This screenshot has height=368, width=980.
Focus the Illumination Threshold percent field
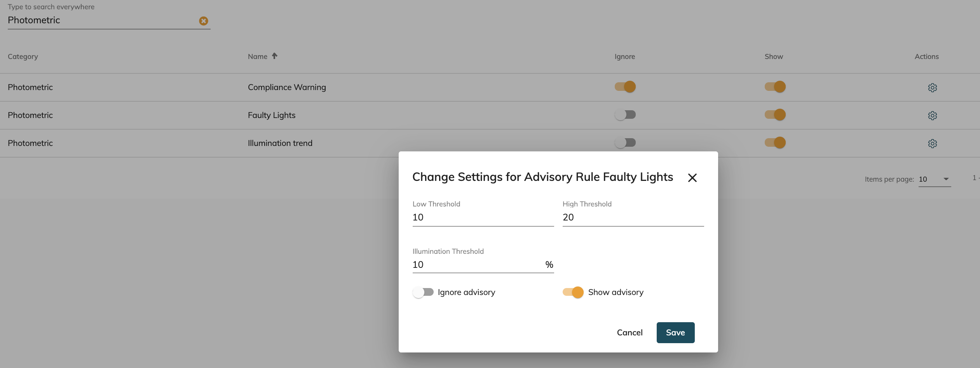[x=478, y=265]
